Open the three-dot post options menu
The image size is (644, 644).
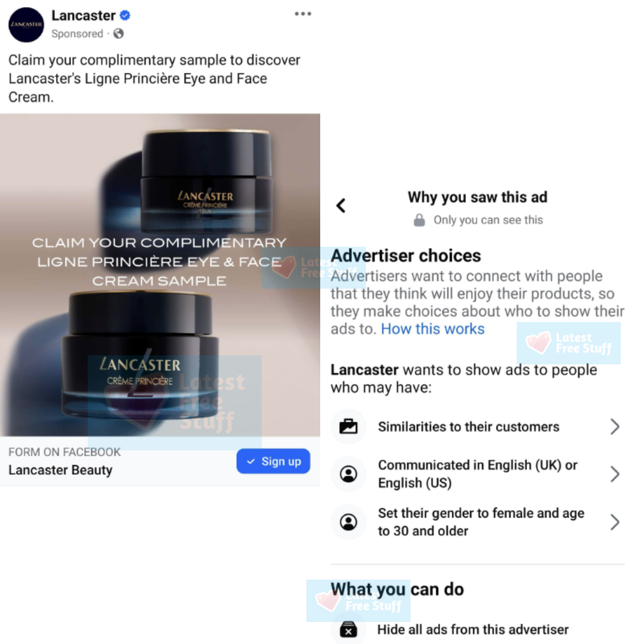click(303, 14)
